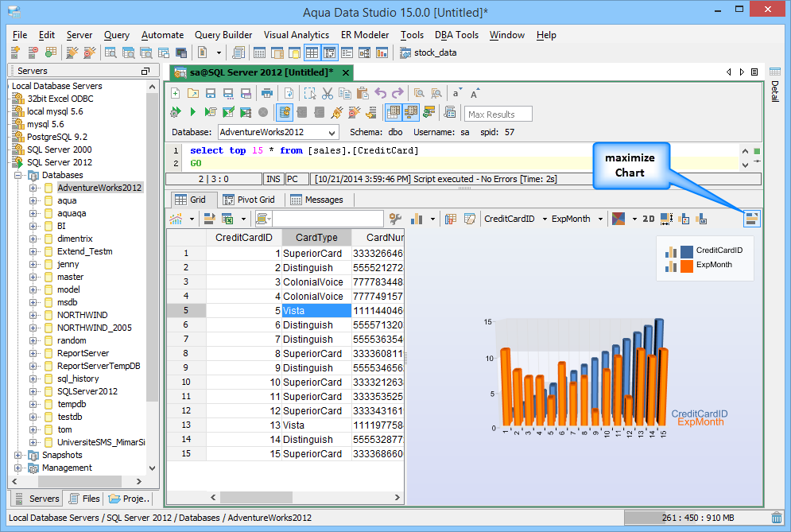Click the decrease font size icon

456,93
